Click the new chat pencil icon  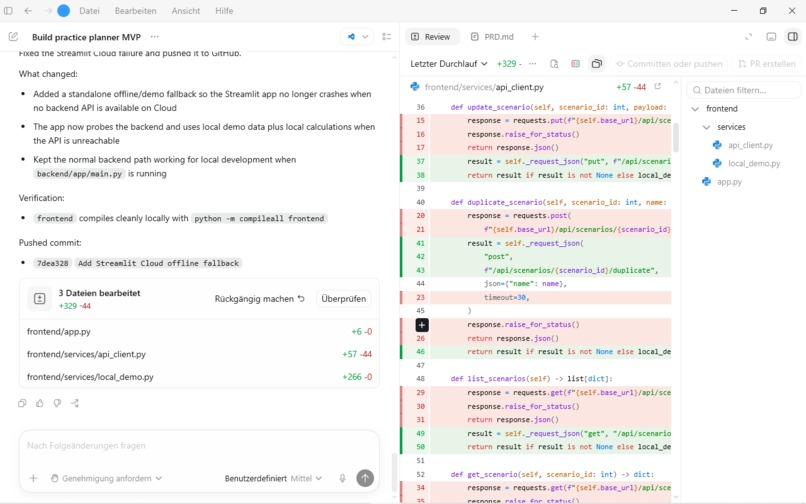click(x=13, y=37)
